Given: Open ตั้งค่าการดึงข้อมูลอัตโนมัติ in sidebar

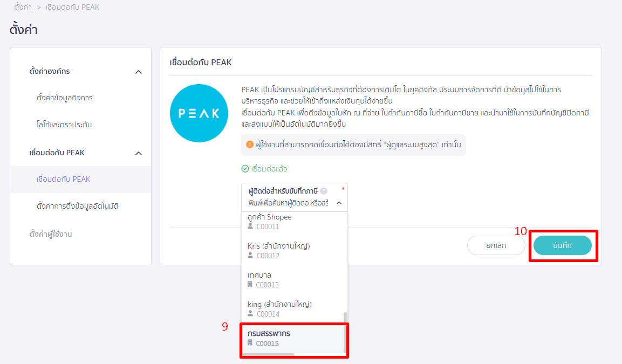Looking at the screenshot, I should (78, 206).
